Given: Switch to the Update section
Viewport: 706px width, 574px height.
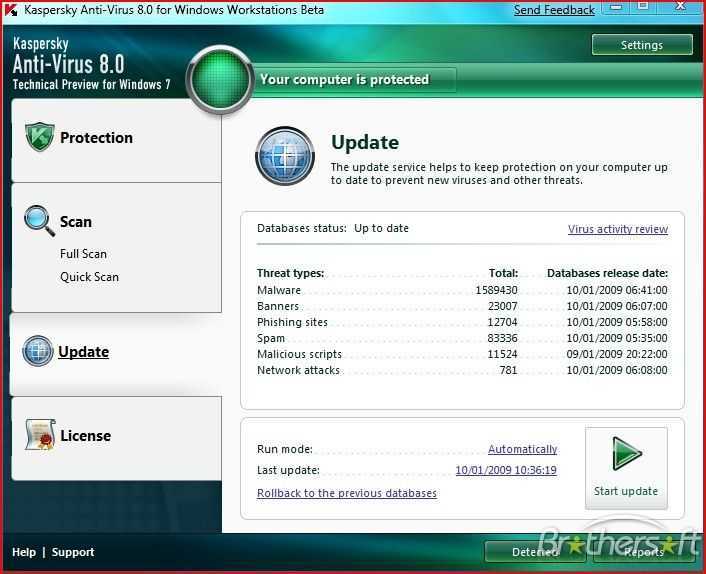Looking at the screenshot, I should tap(116, 354).
